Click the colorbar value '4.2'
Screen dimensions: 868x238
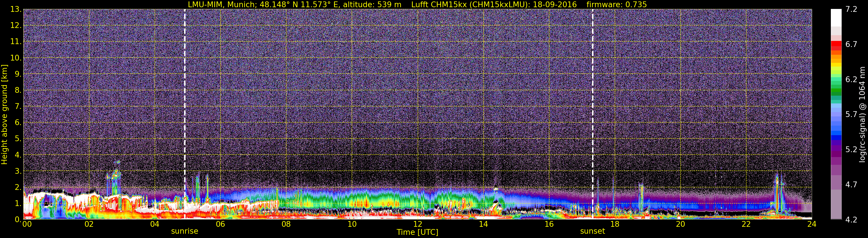[851, 220]
